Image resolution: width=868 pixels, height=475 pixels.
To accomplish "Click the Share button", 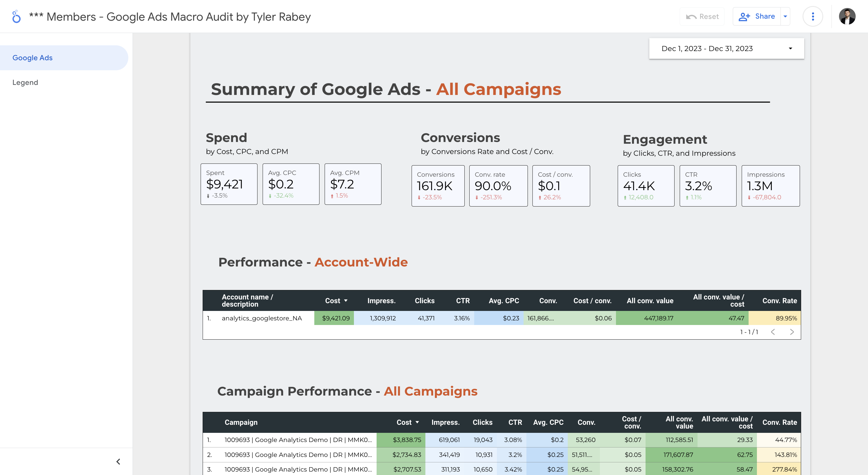I will tap(756, 17).
